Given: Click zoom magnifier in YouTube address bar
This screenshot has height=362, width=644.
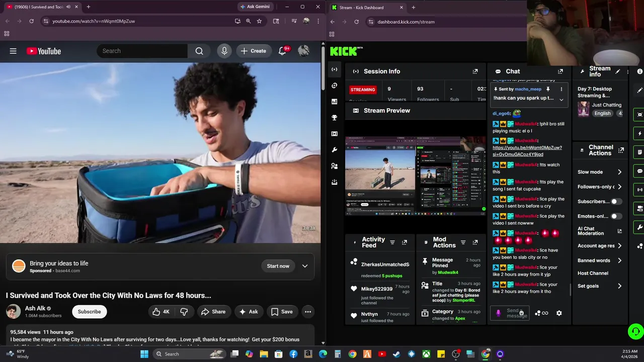Looking at the screenshot, I should click(248, 21).
